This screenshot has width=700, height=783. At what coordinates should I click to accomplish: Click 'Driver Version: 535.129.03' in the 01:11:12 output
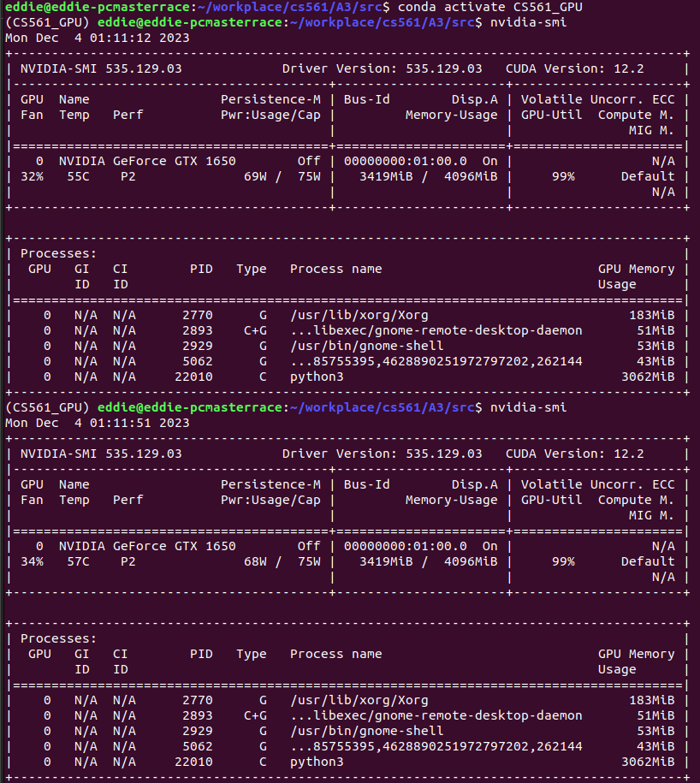tap(382, 68)
